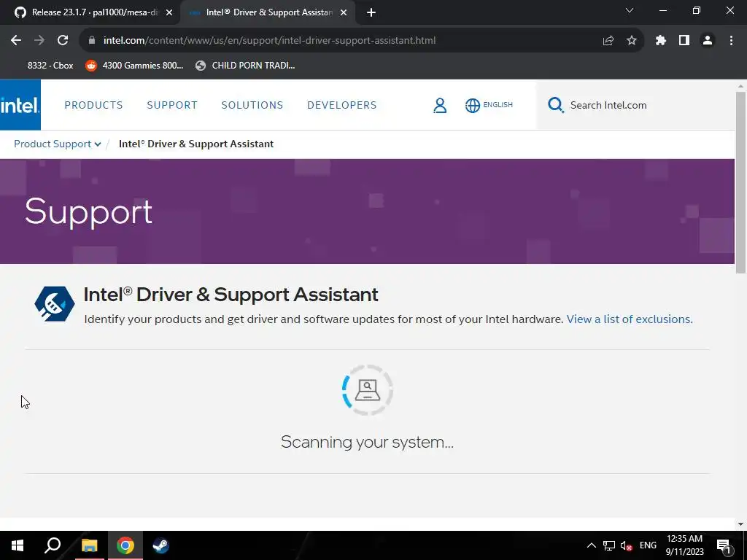Close the Intel Driver & Support tab
Viewport: 747px width, 560px height.
(x=344, y=13)
